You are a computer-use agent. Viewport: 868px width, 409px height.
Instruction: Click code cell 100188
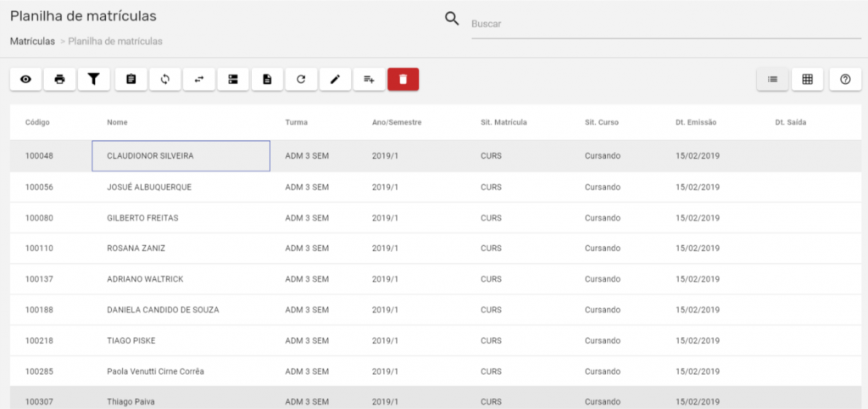click(39, 310)
